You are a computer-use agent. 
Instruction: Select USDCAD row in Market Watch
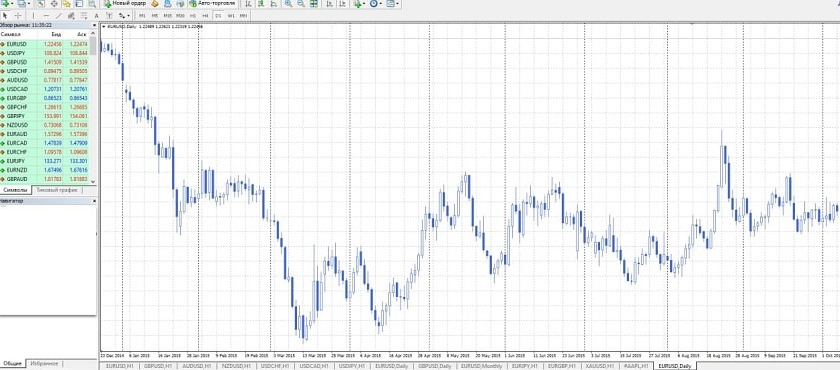(x=45, y=89)
